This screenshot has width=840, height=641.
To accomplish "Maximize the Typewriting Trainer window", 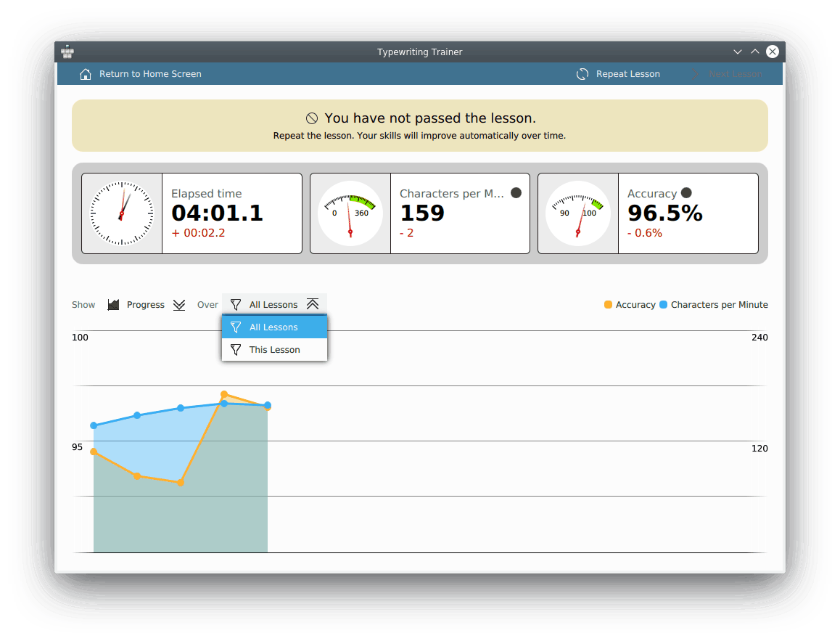I will (755, 52).
